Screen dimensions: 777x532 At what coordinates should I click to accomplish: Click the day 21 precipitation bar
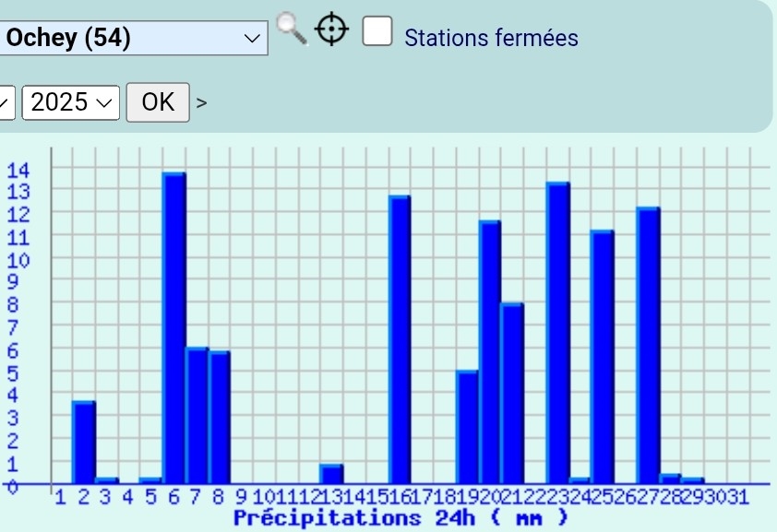pos(512,394)
